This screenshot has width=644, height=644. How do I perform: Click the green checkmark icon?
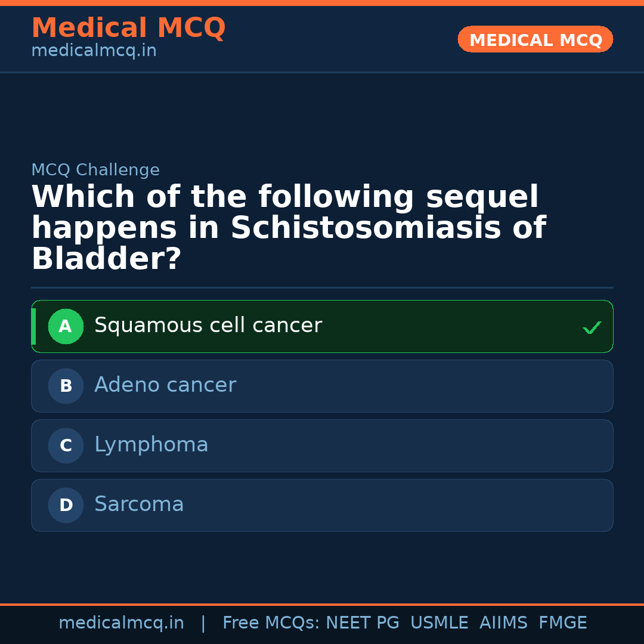tap(592, 327)
